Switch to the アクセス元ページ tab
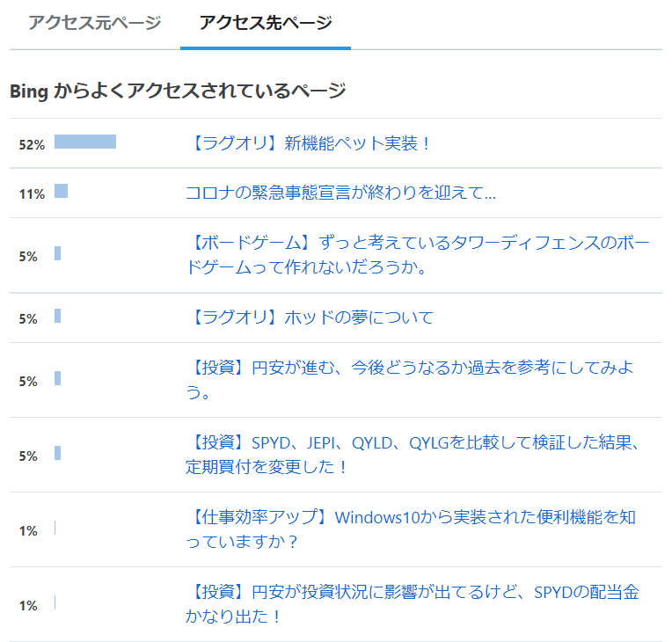672x642 pixels. (95, 23)
